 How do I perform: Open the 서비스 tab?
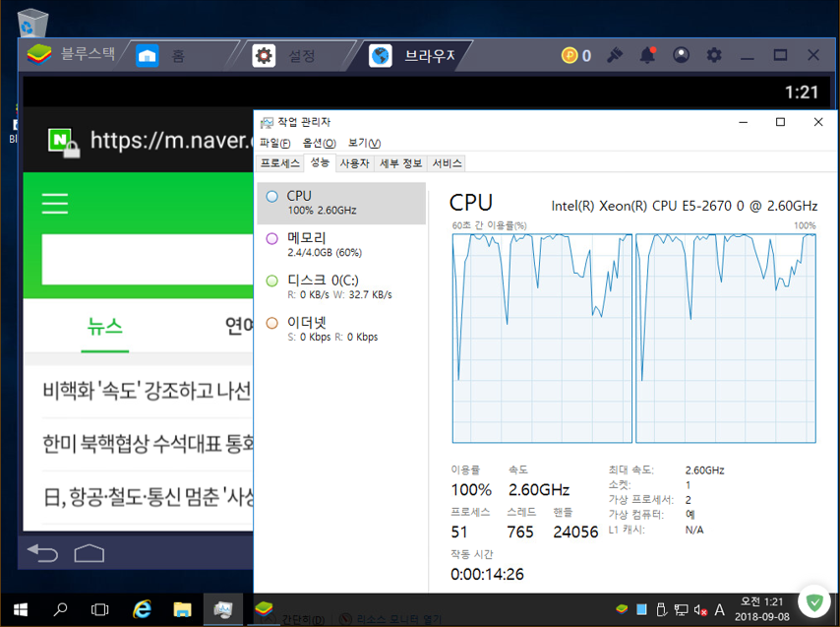click(x=447, y=163)
